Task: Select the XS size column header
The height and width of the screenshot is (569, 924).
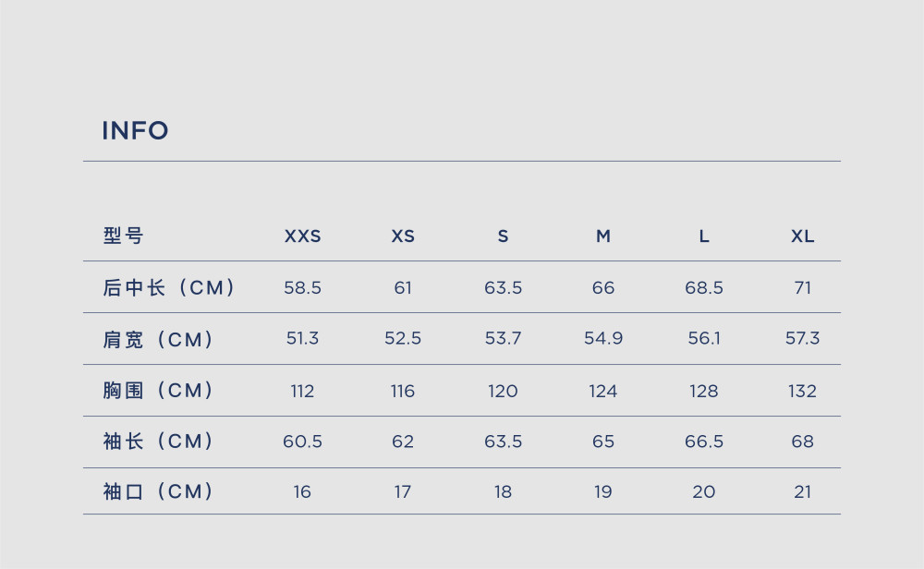Action: point(403,236)
